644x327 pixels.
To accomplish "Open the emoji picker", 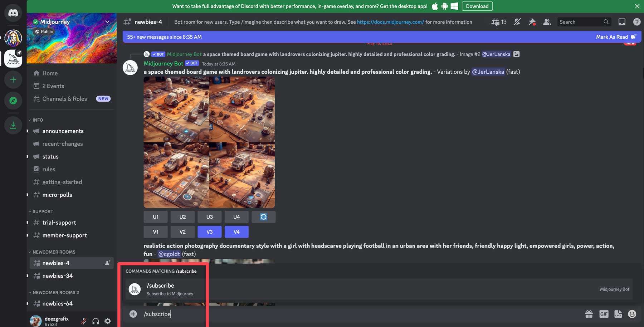I will click(x=632, y=314).
